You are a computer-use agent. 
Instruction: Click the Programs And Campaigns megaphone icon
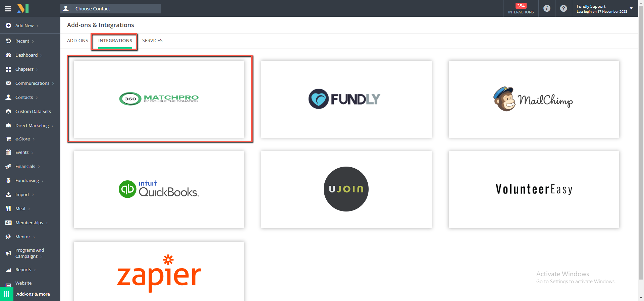click(x=8, y=253)
